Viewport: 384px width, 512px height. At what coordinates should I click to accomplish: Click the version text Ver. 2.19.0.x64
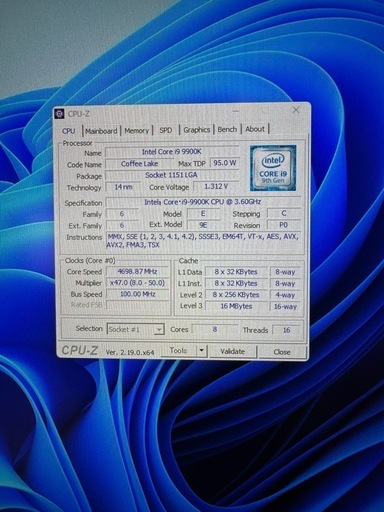pyautogui.click(x=130, y=352)
